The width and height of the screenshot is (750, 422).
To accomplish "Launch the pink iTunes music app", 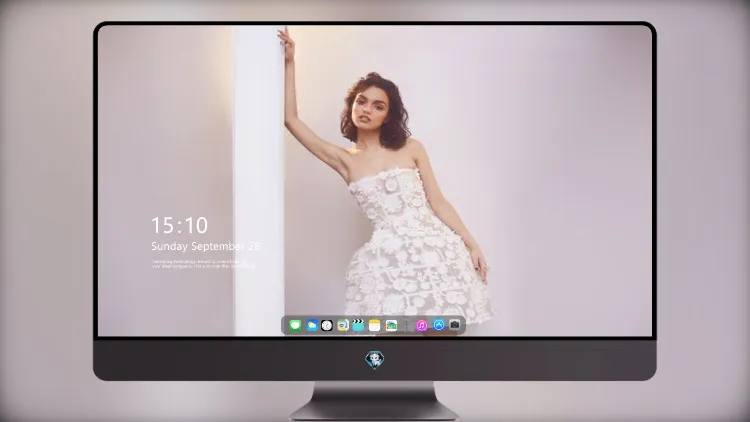I will click(422, 325).
